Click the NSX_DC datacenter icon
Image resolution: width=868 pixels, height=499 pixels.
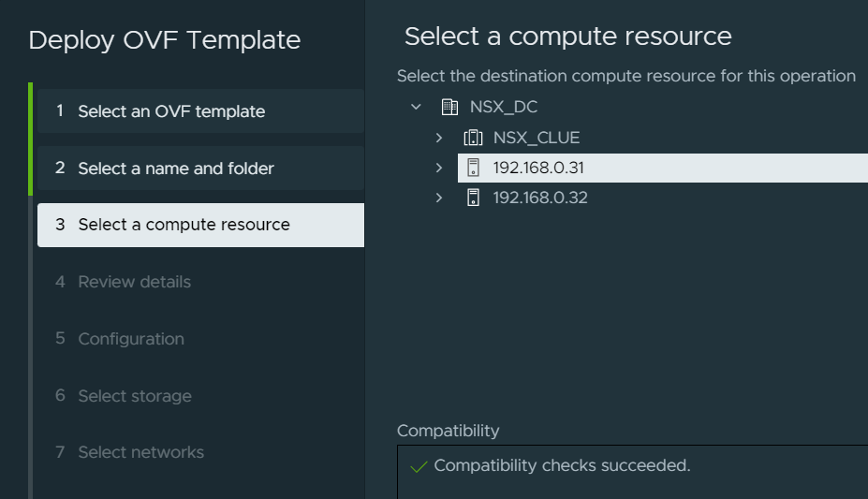point(449,107)
